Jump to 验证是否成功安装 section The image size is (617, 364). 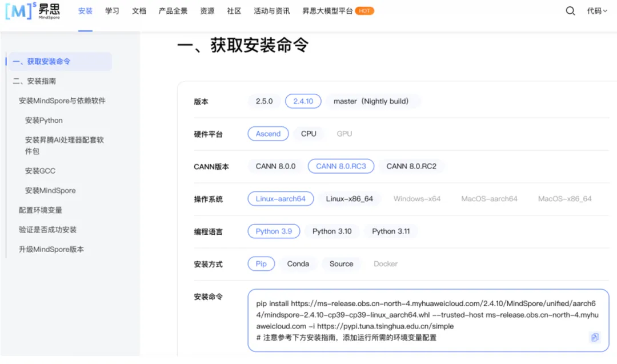click(47, 230)
